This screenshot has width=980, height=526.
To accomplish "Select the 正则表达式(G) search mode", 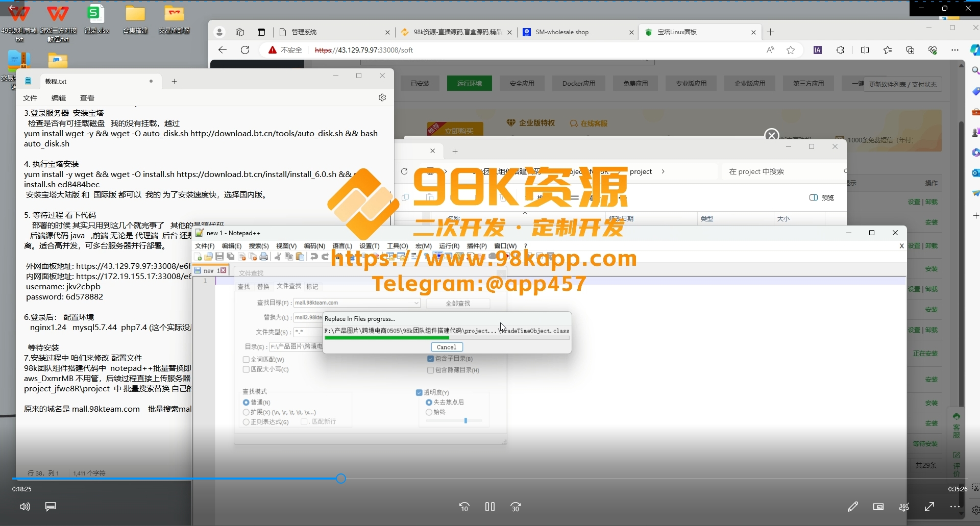I will tap(246, 422).
